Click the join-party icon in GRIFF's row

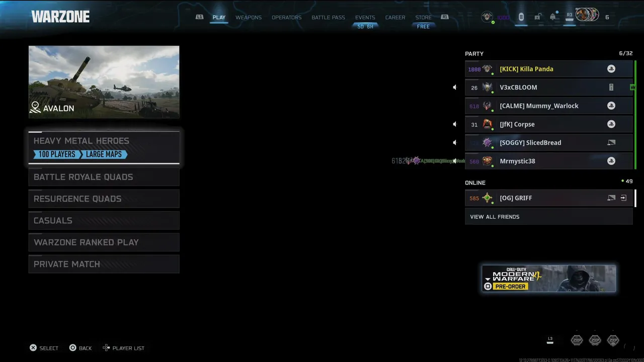pyautogui.click(x=623, y=198)
